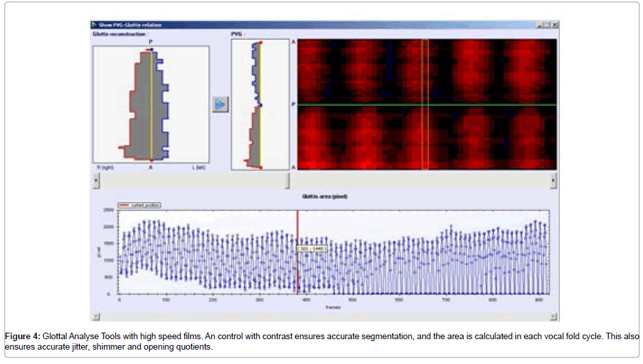Click the chart legend entry box
643x364 pixels.
pos(139,205)
